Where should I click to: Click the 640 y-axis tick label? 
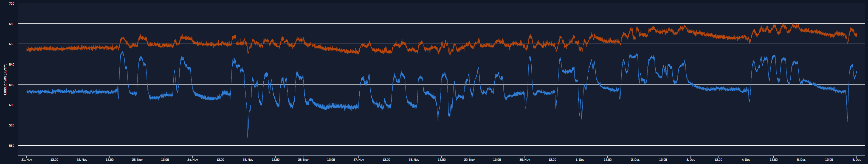point(12,64)
